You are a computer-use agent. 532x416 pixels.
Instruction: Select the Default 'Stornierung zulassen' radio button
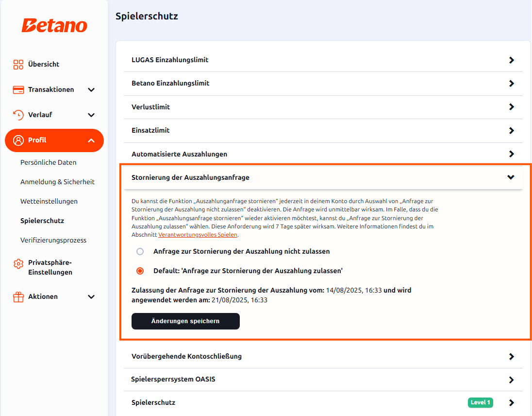140,271
